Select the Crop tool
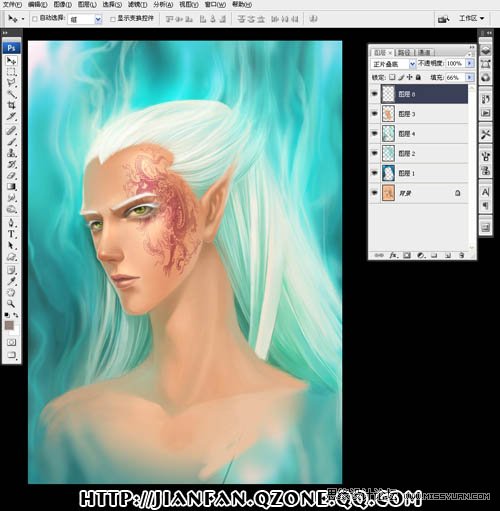500x511 pixels. click(11, 105)
